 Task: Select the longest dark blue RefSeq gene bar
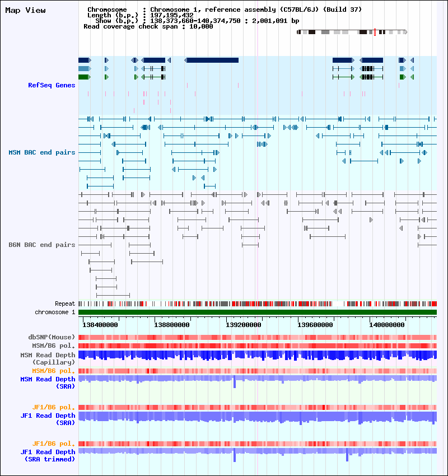pos(212,60)
